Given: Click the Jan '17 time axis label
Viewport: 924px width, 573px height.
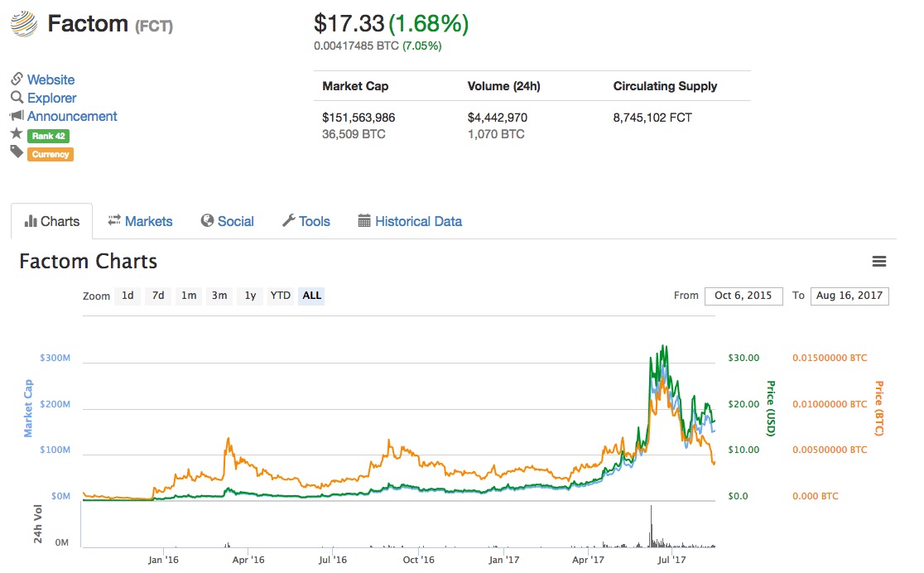Looking at the screenshot, I should [x=504, y=560].
